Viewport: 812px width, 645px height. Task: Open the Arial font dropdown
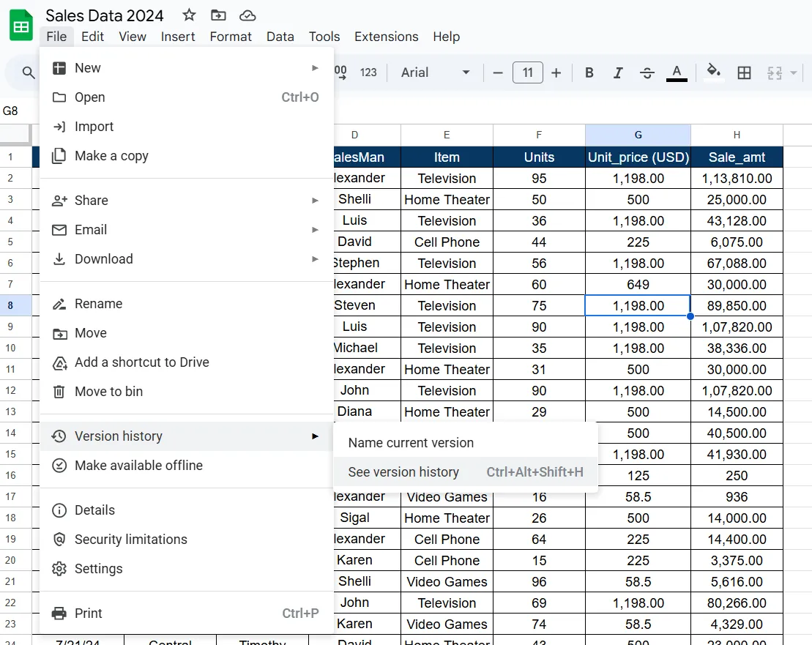[x=436, y=72]
